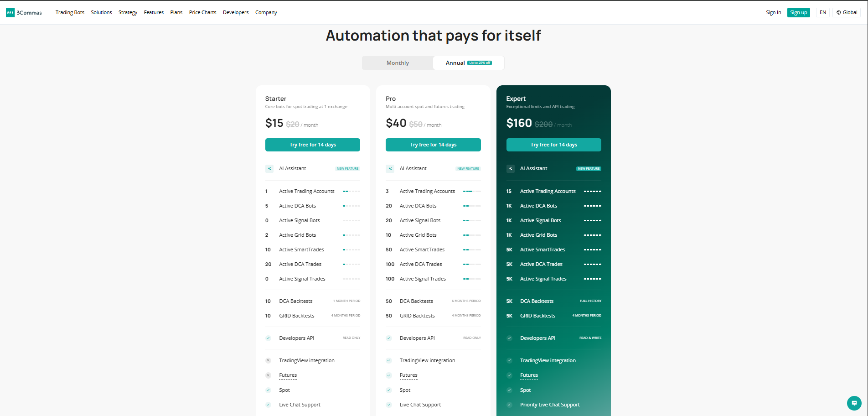Switch billing to Monthly
Screen dimensions: 868x416
(x=397, y=62)
